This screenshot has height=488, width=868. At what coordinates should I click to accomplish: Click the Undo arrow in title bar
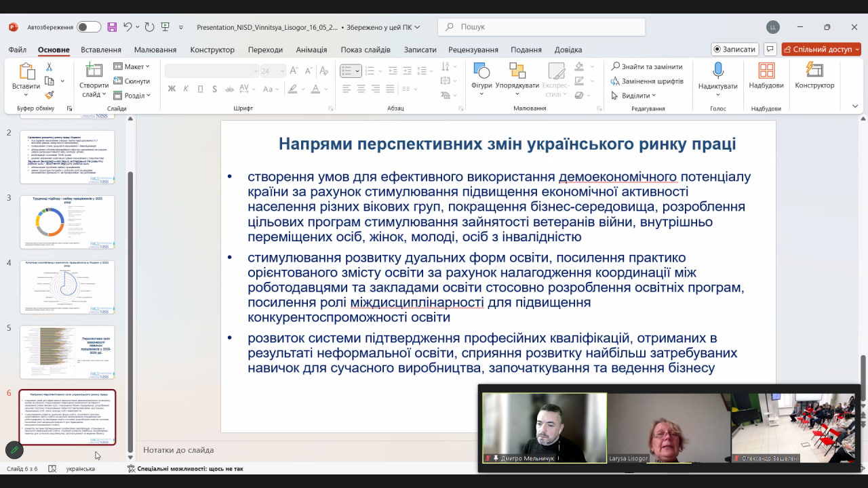point(127,27)
